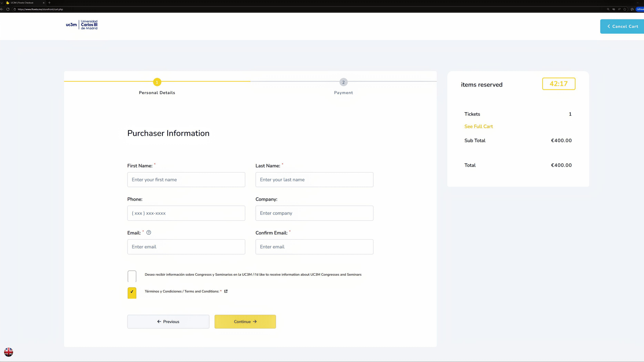Click the Email help question-mark icon
Viewport: 644px width, 362px height.
coord(149,232)
